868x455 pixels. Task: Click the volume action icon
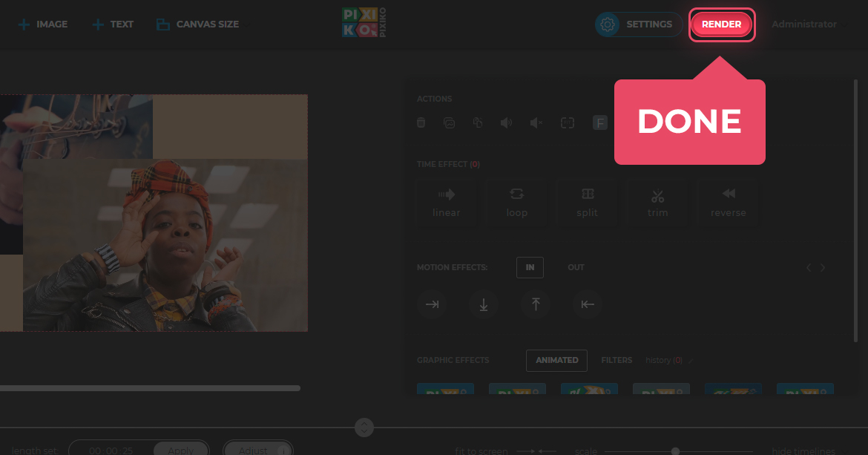[507, 122]
